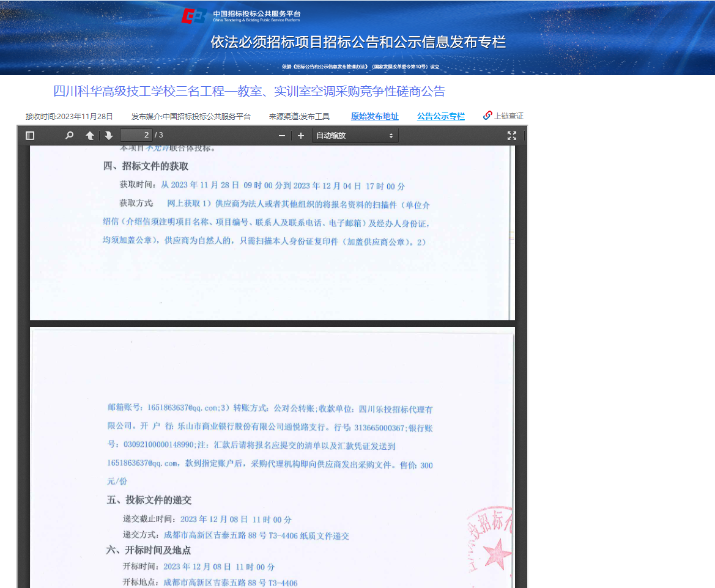The width and height of the screenshot is (715, 588).
Task: Click the 邮箱账号 email line in document
Action: (x=270, y=408)
